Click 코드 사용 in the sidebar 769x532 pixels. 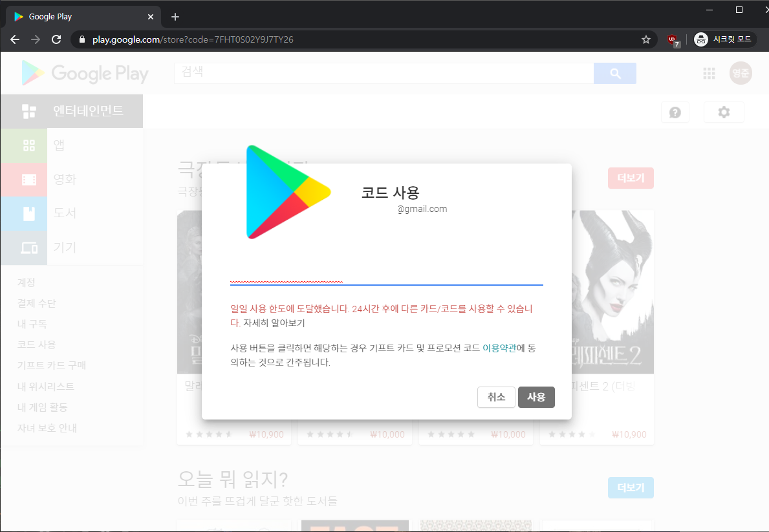(37, 345)
